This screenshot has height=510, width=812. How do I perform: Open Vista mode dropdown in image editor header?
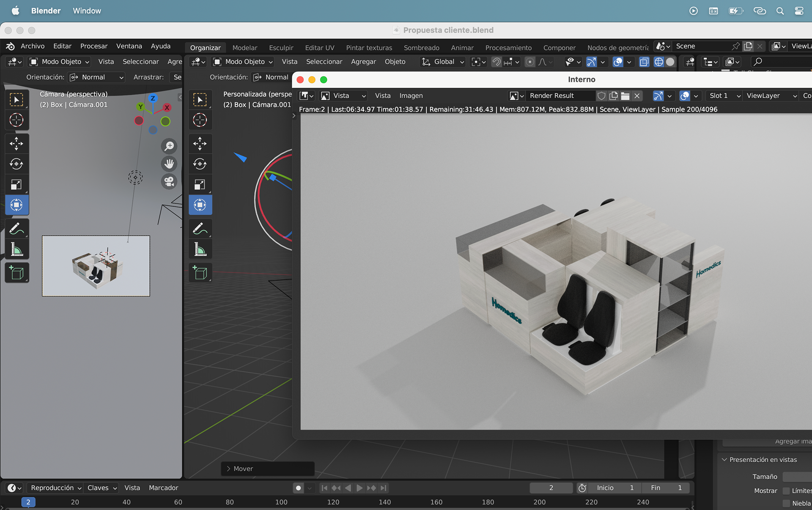343,96
